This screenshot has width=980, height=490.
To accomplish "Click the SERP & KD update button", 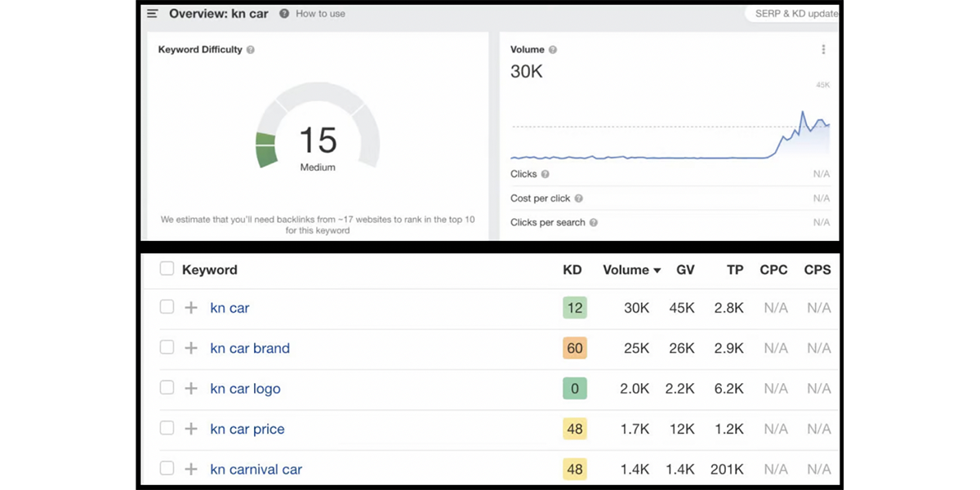I will click(792, 14).
